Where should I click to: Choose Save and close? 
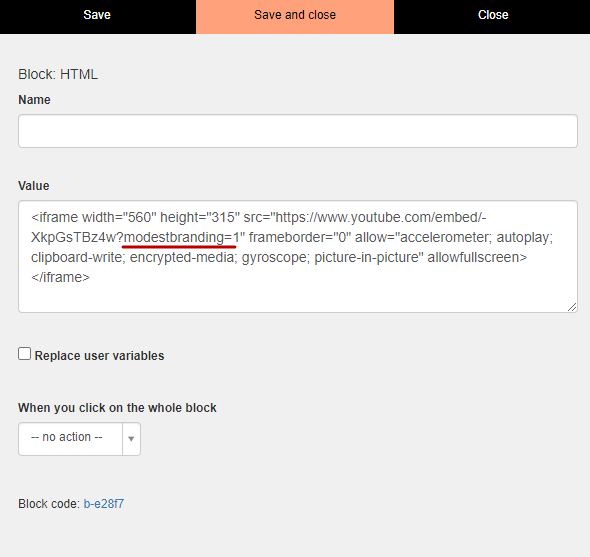click(x=295, y=15)
